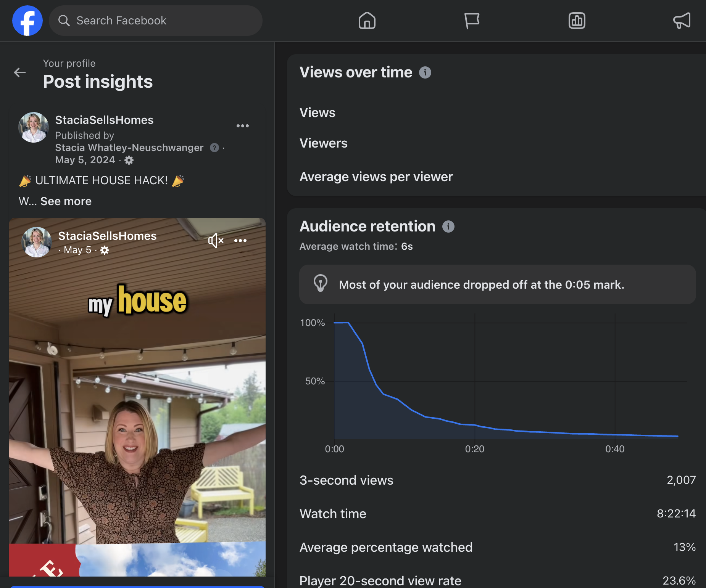
Task: Unmute the video with speaker icon
Action: click(216, 241)
